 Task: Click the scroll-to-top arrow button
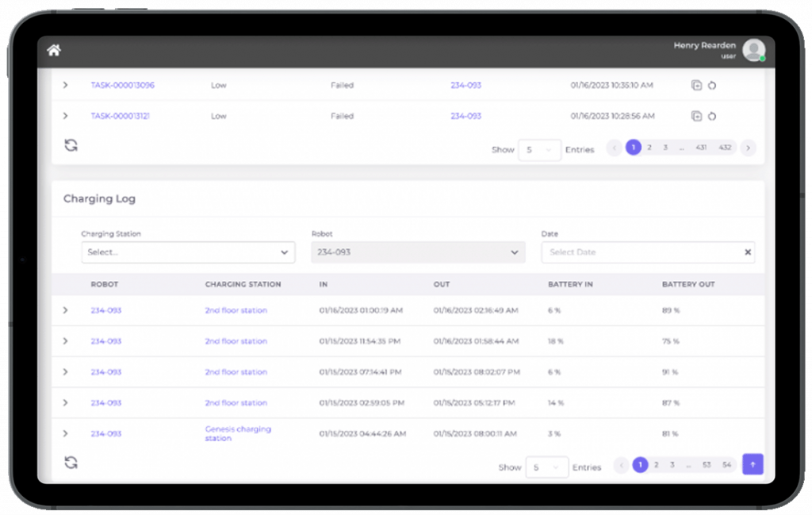(753, 465)
